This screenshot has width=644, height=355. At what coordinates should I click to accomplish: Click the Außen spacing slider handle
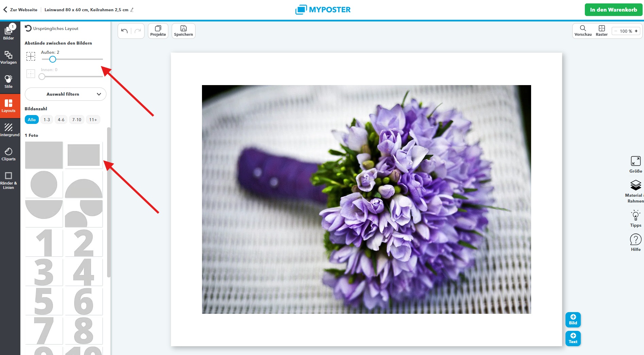point(52,59)
